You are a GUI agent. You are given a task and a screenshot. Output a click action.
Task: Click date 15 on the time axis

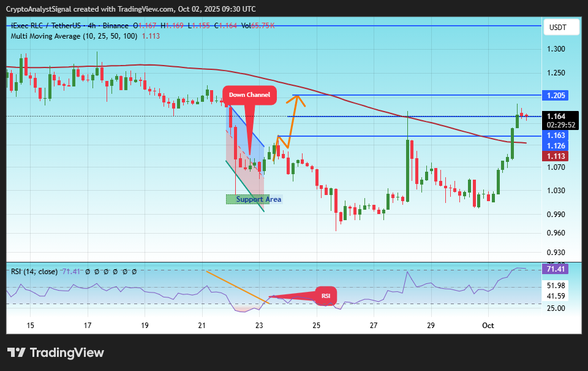click(31, 326)
